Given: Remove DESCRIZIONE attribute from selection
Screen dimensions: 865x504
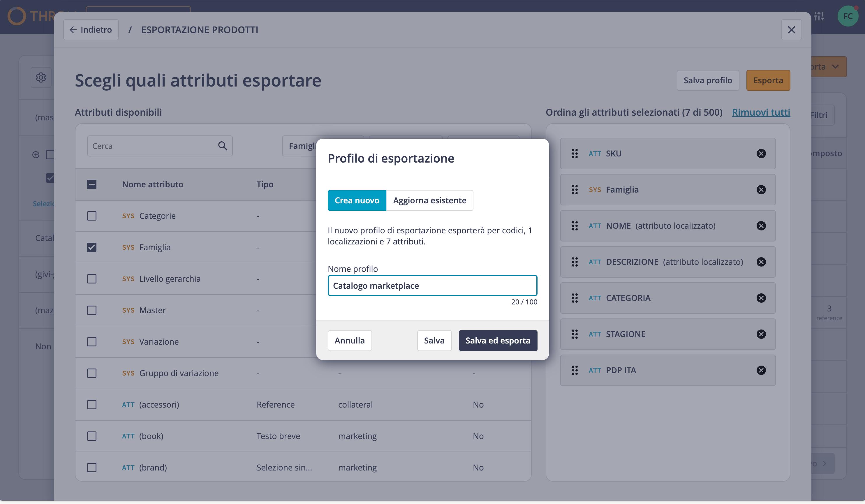Looking at the screenshot, I should click(x=761, y=262).
